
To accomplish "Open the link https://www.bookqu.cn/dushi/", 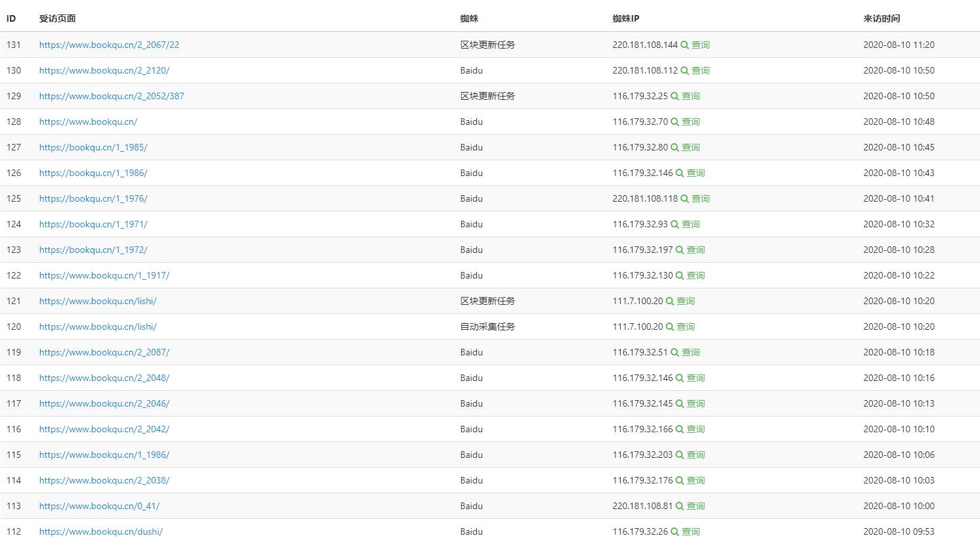I will tap(101, 531).
